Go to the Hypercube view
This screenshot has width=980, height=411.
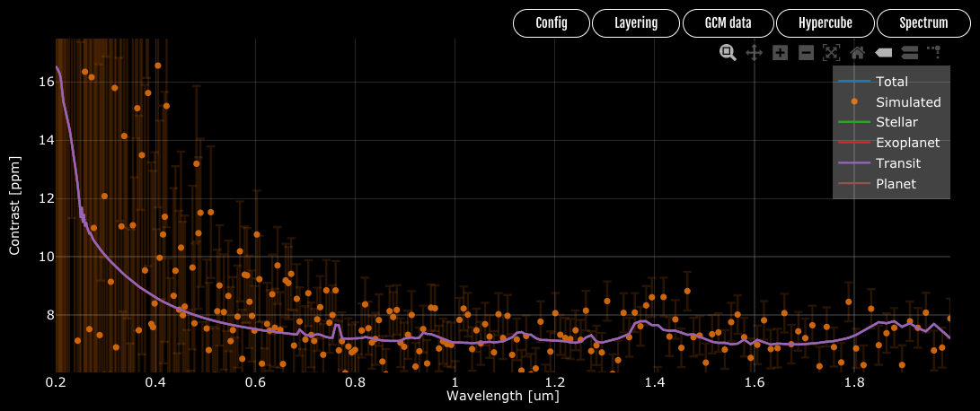pyautogui.click(x=825, y=23)
